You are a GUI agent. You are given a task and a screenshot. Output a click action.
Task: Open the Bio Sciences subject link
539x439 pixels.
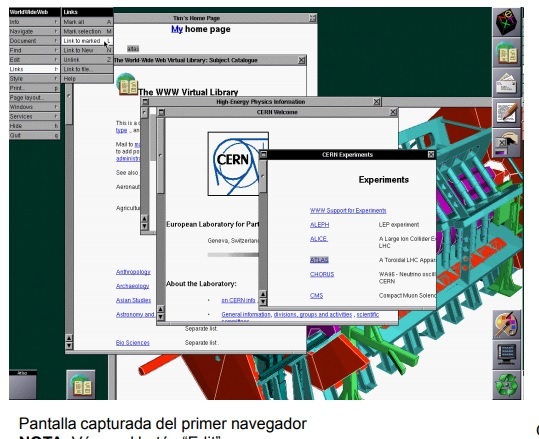pos(133,343)
